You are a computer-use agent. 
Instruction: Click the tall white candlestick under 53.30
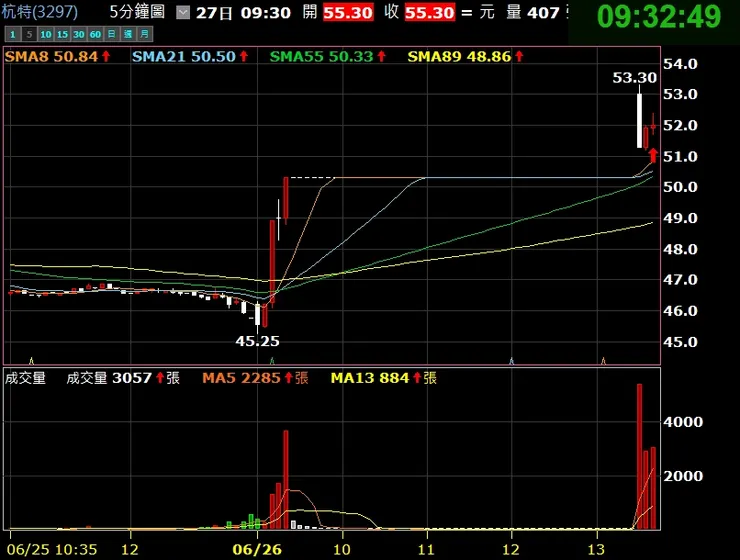(639, 121)
